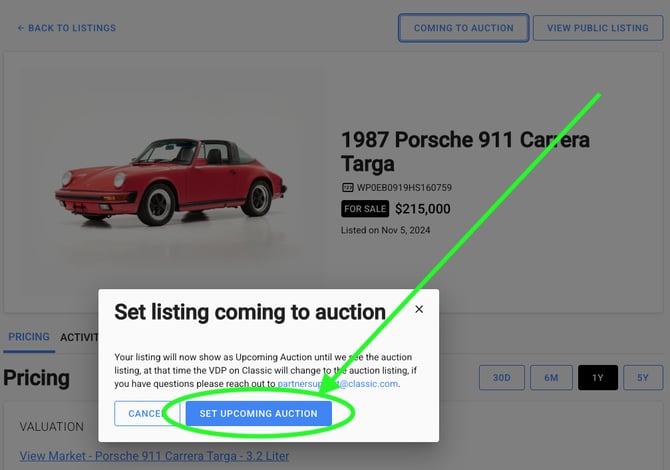
Task: Click the Back to Listings arrow link
Action: click(66, 28)
